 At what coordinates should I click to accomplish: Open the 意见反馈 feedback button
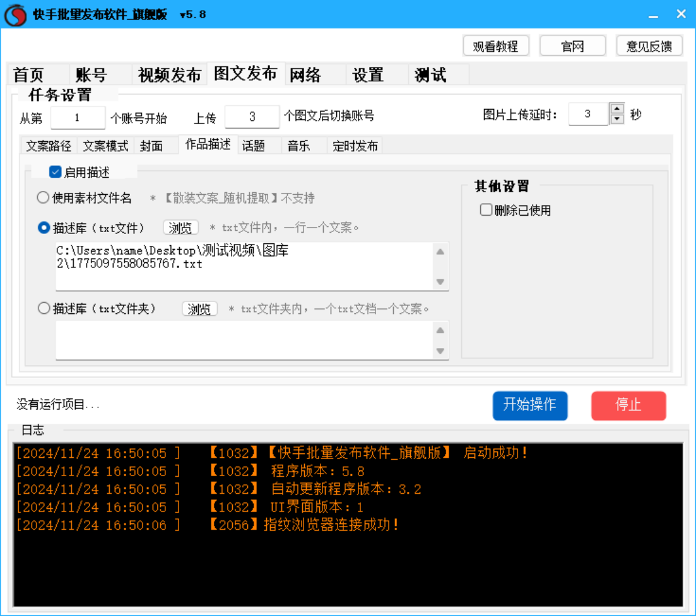pyautogui.click(x=649, y=45)
